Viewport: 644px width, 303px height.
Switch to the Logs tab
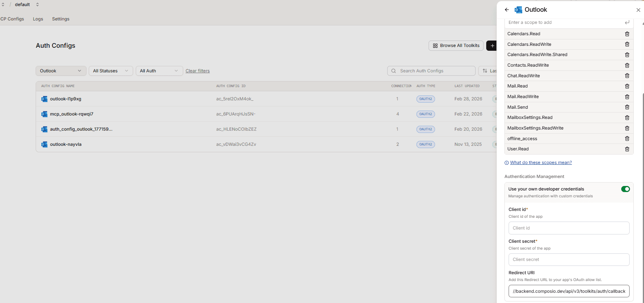tap(38, 19)
